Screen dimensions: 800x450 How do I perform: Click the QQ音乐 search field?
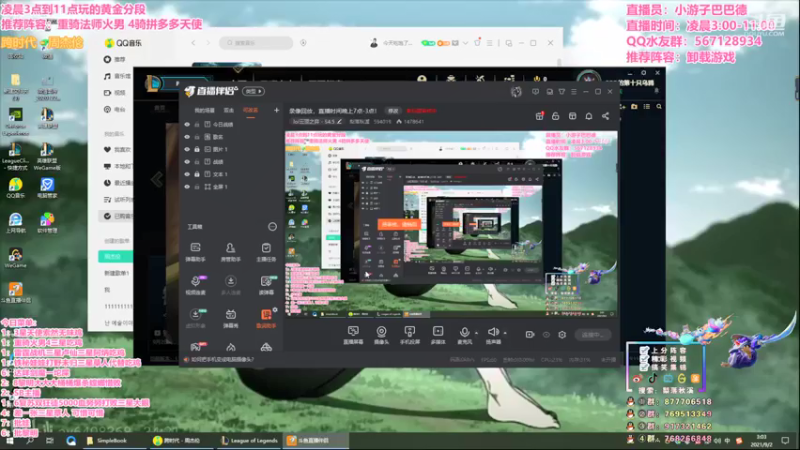pos(256,43)
